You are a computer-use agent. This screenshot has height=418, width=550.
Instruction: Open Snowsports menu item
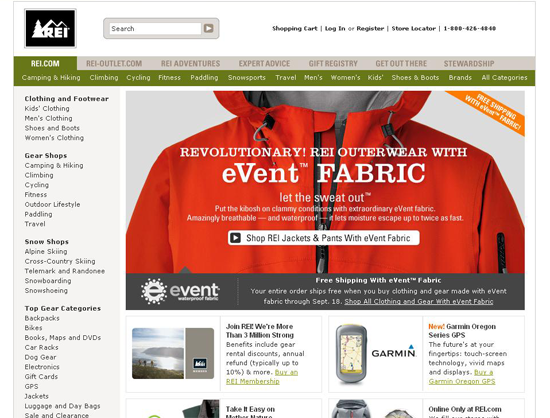click(x=247, y=77)
